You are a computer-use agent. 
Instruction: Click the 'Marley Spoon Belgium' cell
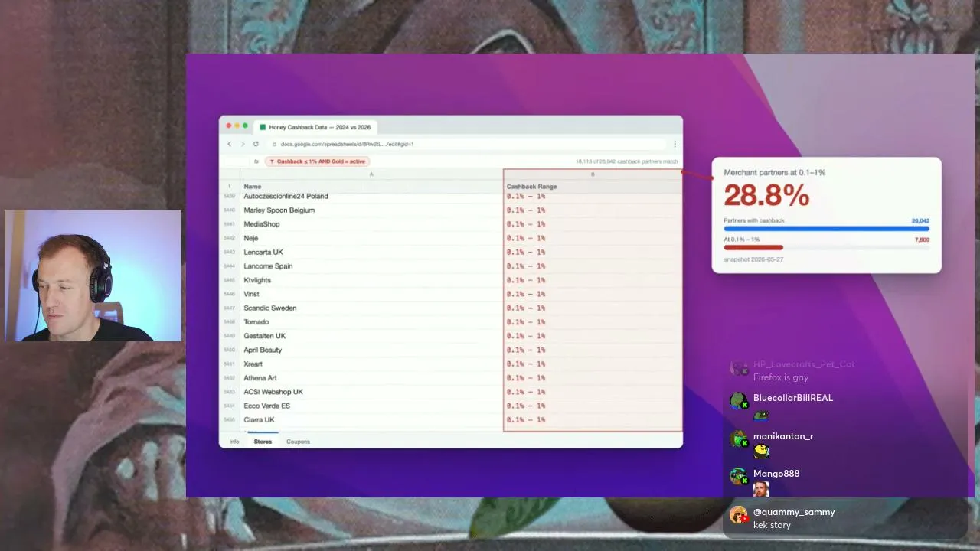click(x=371, y=210)
